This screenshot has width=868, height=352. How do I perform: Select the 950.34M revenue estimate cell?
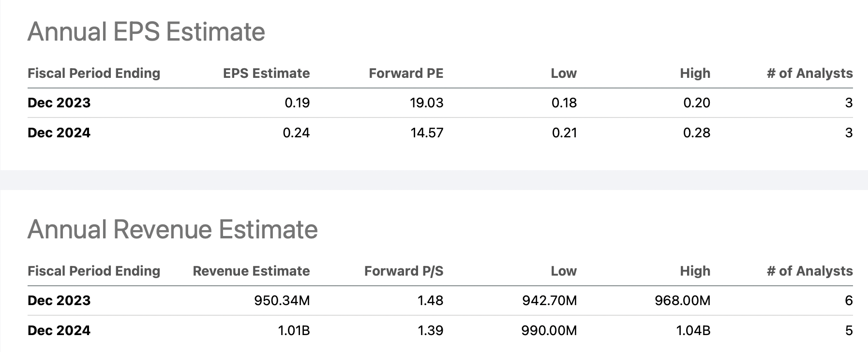coord(282,301)
